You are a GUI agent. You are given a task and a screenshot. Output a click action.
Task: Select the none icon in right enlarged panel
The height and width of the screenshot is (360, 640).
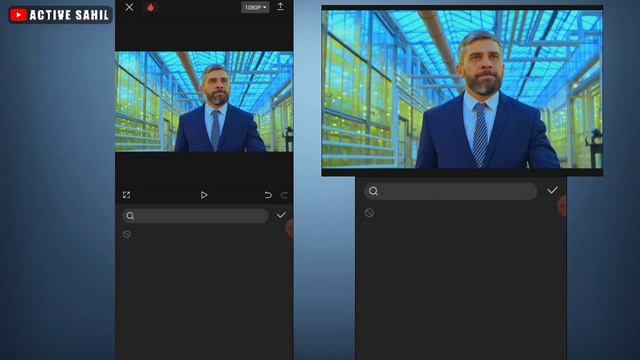[x=369, y=213]
